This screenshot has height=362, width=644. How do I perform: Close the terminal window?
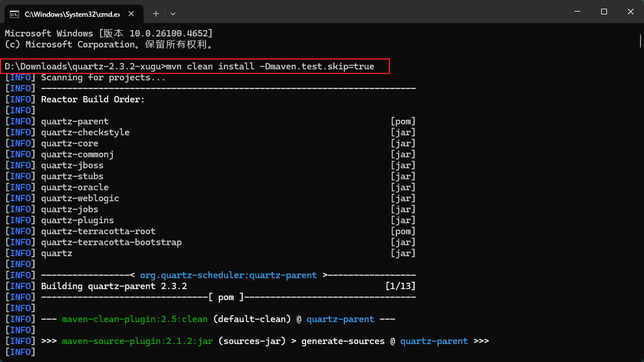pos(630,12)
